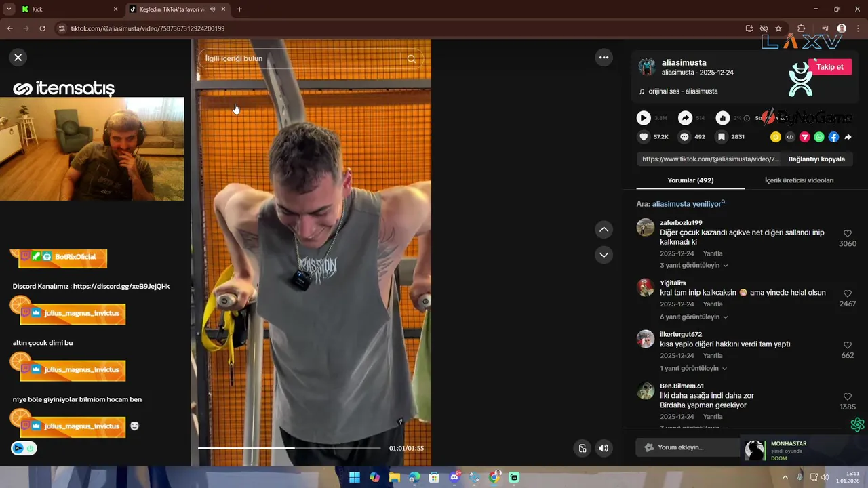Screen dimensions: 868x488
Task: Seek on the video progress bar
Action: point(290,448)
